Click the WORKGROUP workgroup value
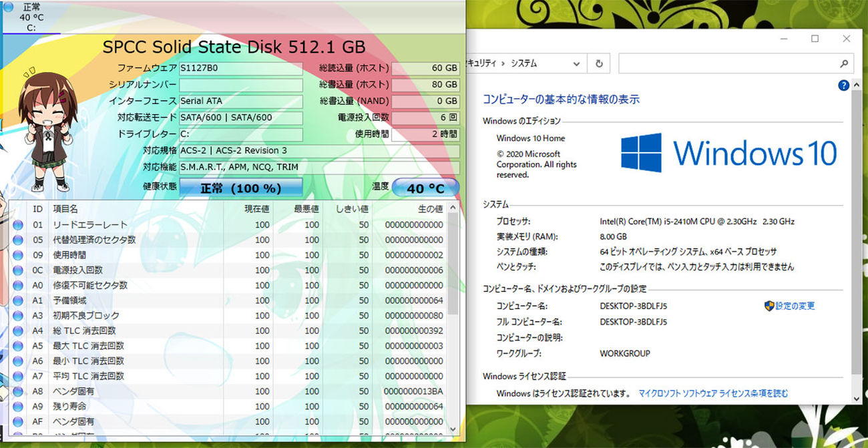 (625, 353)
